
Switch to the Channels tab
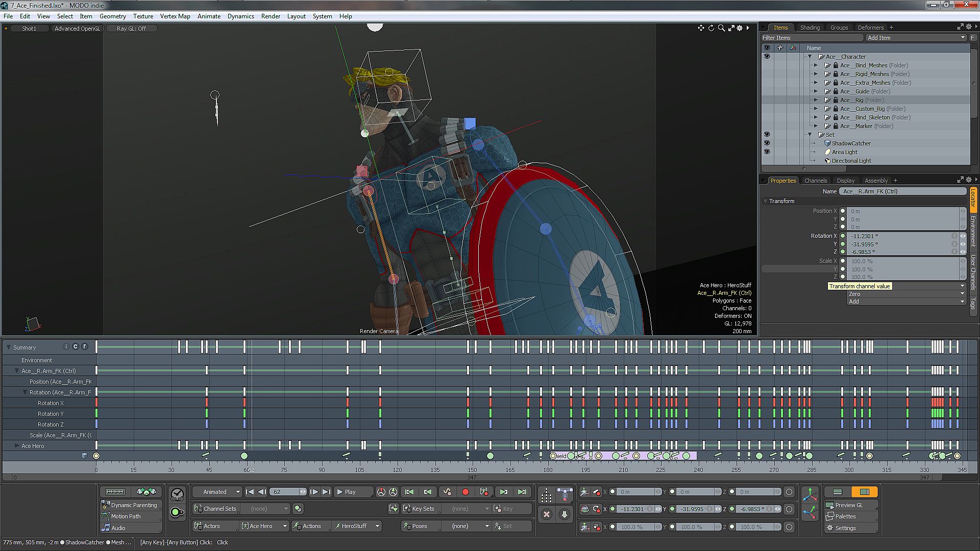[815, 181]
